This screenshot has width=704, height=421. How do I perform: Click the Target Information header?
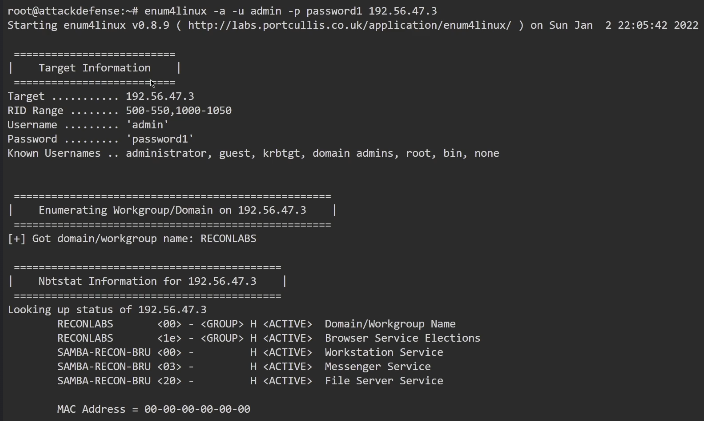point(94,68)
